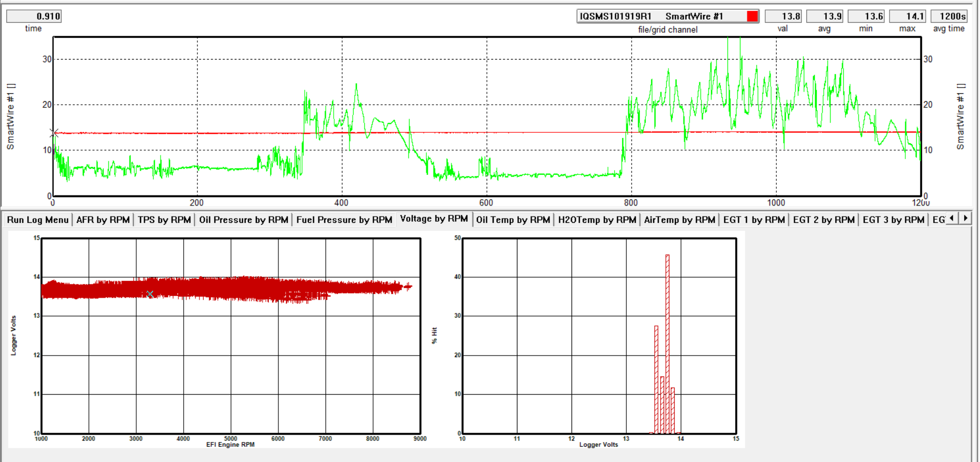Click the time value field showing 0.910

(x=34, y=16)
